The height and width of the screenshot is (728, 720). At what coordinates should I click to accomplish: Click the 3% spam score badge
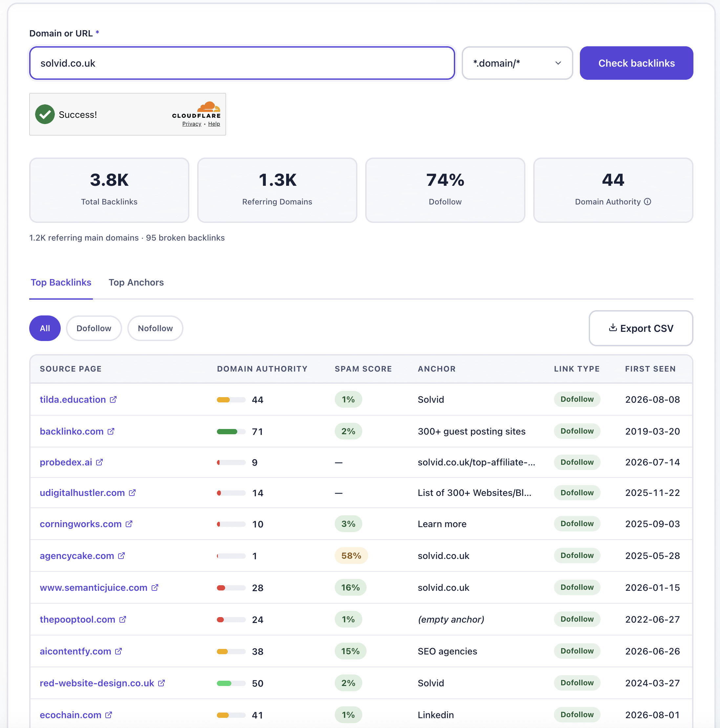(348, 524)
